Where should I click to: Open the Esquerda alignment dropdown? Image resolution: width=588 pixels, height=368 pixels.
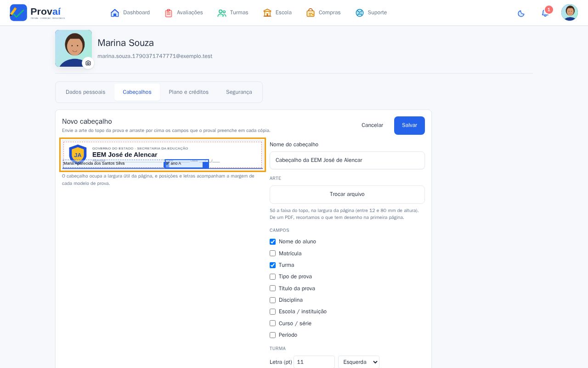point(359,362)
